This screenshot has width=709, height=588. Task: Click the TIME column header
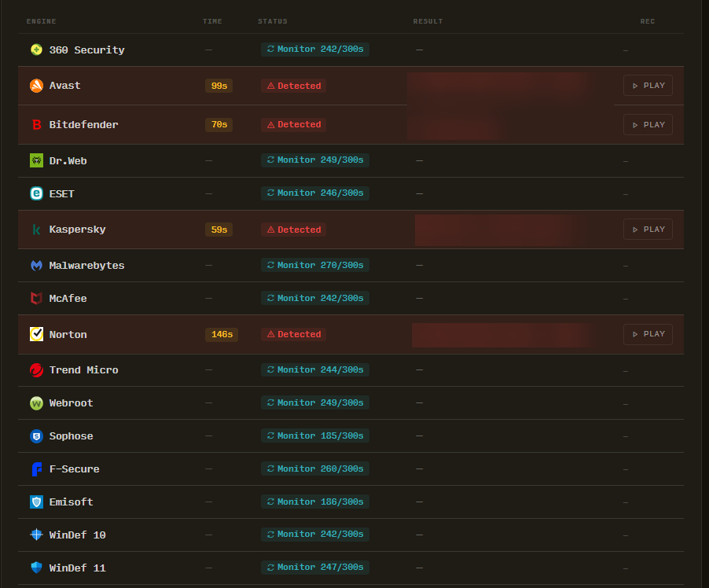[212, 21]
